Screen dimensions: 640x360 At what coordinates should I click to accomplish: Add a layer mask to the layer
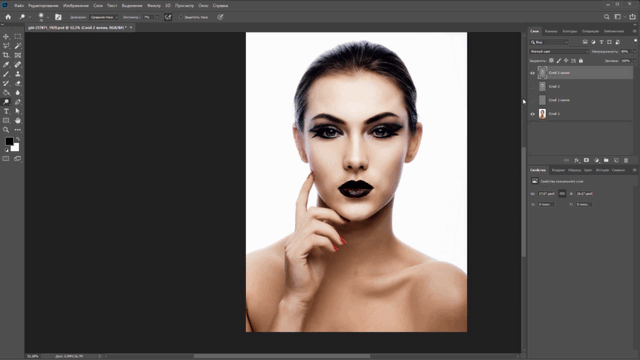[587, 160]
